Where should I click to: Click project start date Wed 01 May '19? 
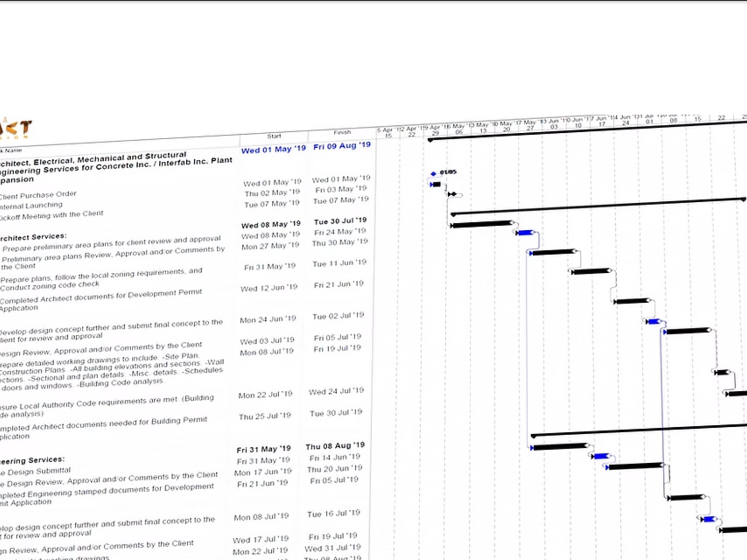point(273,149)
